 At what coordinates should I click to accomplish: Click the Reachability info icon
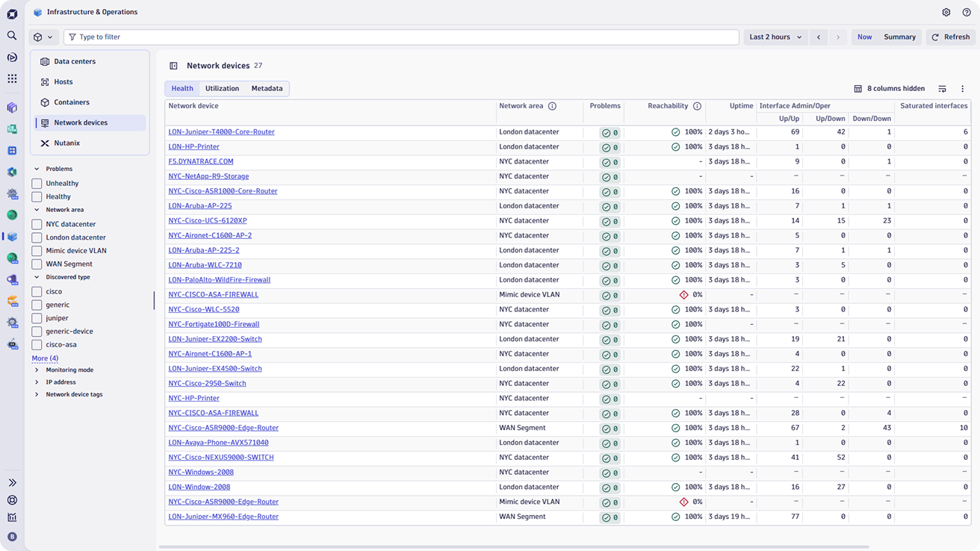pyautogui.click(x=697, y=106)
